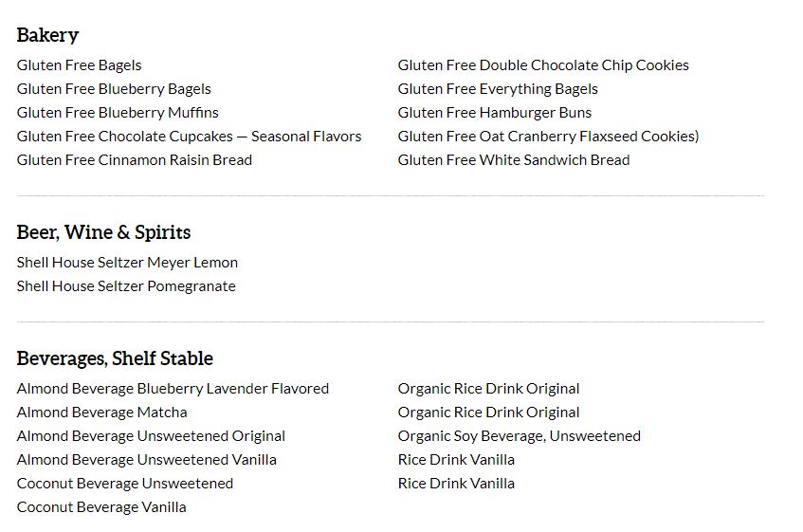Select Almond Beverage Blueberry Lavender Flavored
The height and width of the screenshot is (532, 803).
[x=173, y=389]
